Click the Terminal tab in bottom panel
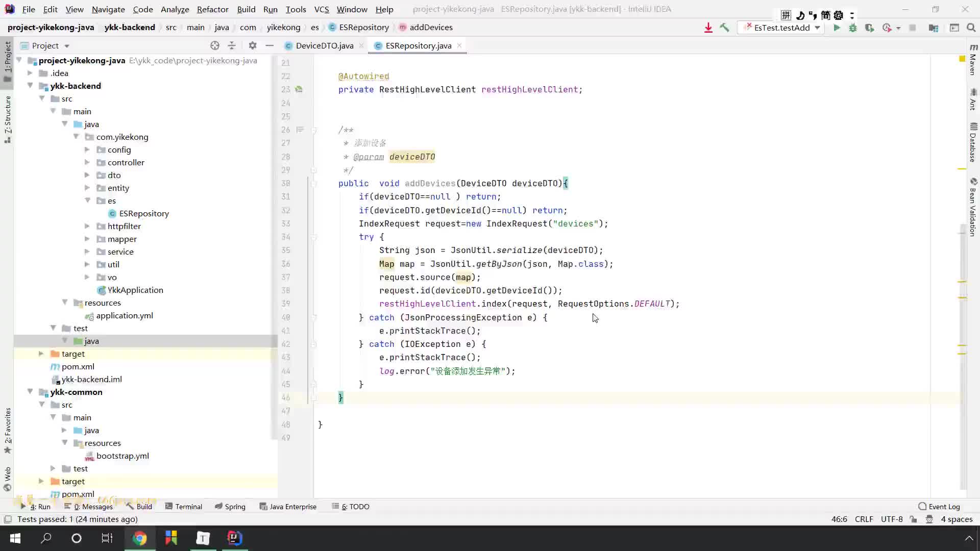980x551 pixels. (x=188, y=507)
